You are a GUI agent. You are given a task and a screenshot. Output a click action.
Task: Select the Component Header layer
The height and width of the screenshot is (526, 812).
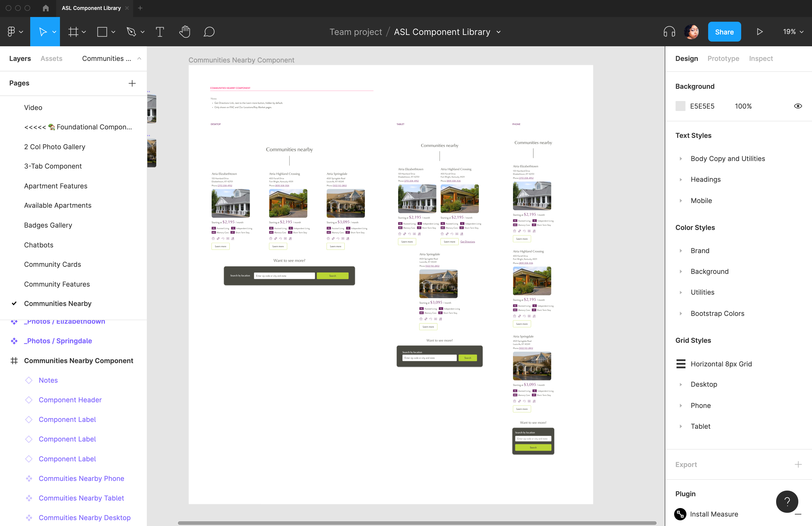coord(70,400)
